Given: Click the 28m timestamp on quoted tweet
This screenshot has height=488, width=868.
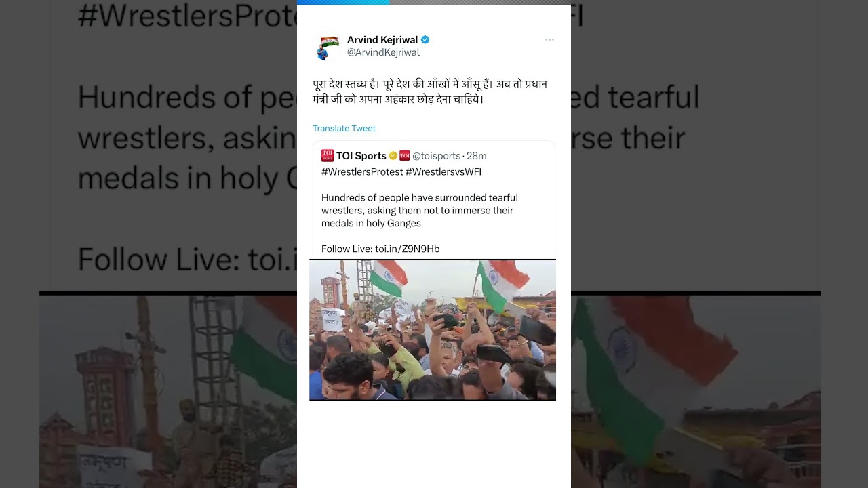Looking at the screenshot, I should tap(477, 156).
